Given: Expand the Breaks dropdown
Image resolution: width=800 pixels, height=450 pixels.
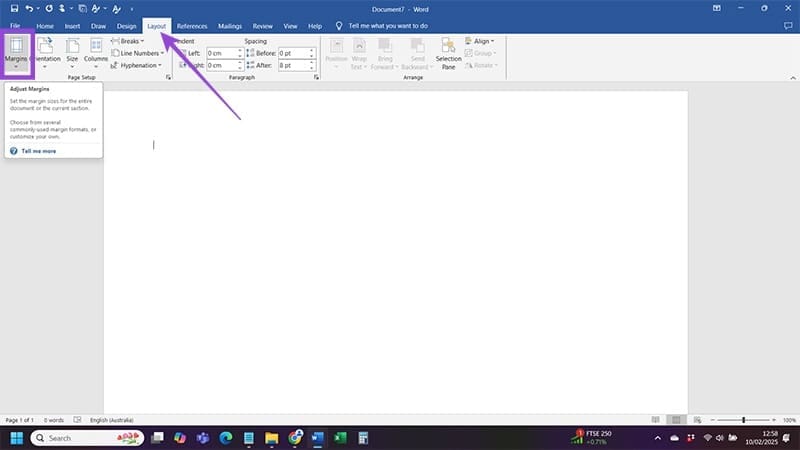Looking at the screenshot, I should 130,41.
